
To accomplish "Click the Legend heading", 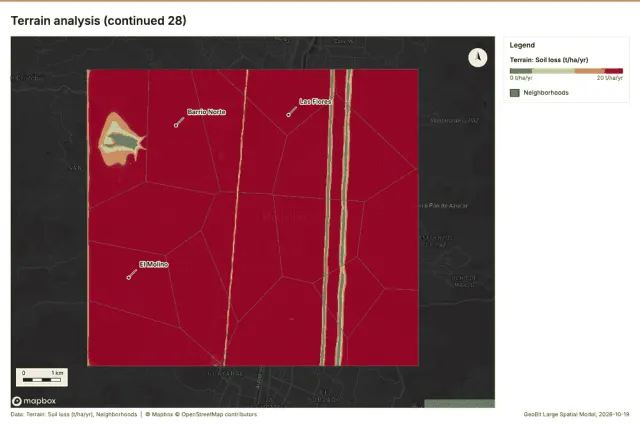I will pos(522,45).
